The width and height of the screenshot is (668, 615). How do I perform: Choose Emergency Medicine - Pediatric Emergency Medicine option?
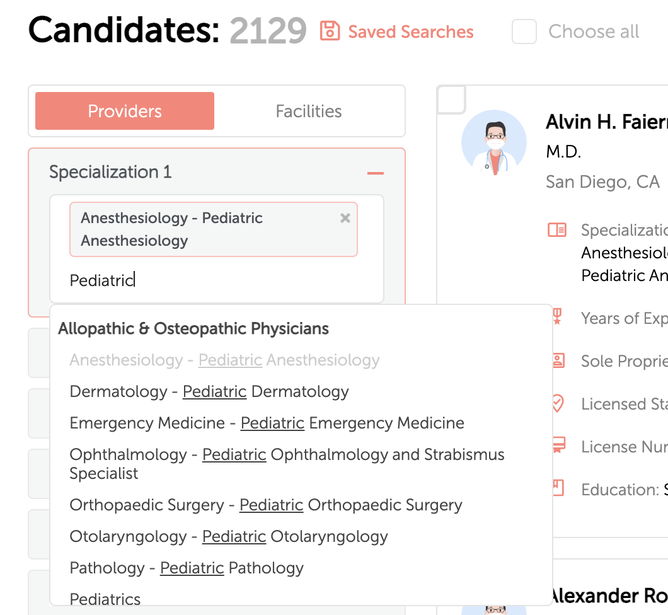tap(267, 423)
